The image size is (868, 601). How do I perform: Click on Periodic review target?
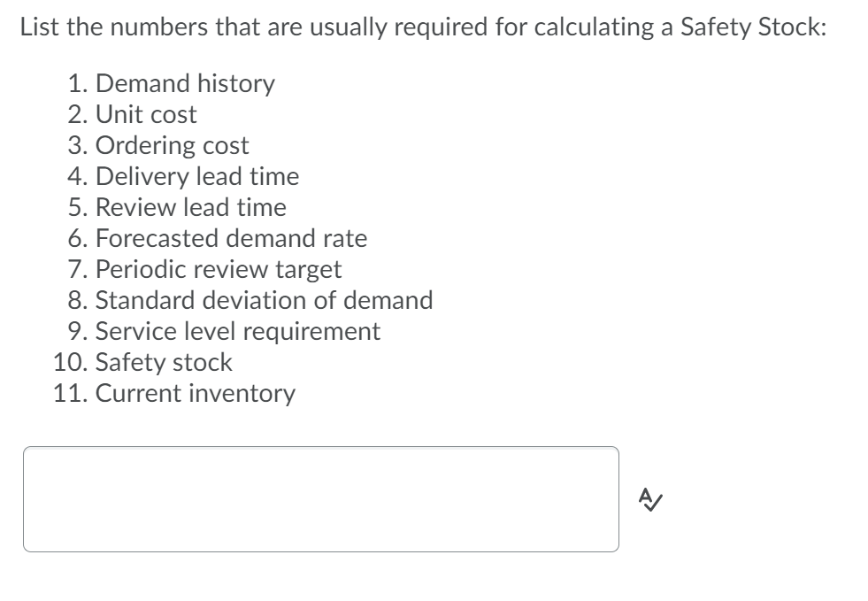pyautogui.click(x=218, y=269)
